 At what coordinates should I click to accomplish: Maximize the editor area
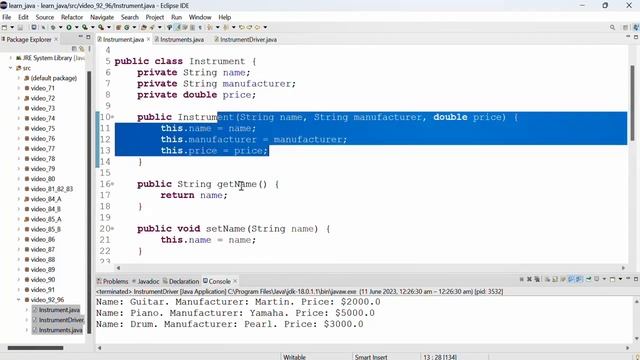coord(636,37)
